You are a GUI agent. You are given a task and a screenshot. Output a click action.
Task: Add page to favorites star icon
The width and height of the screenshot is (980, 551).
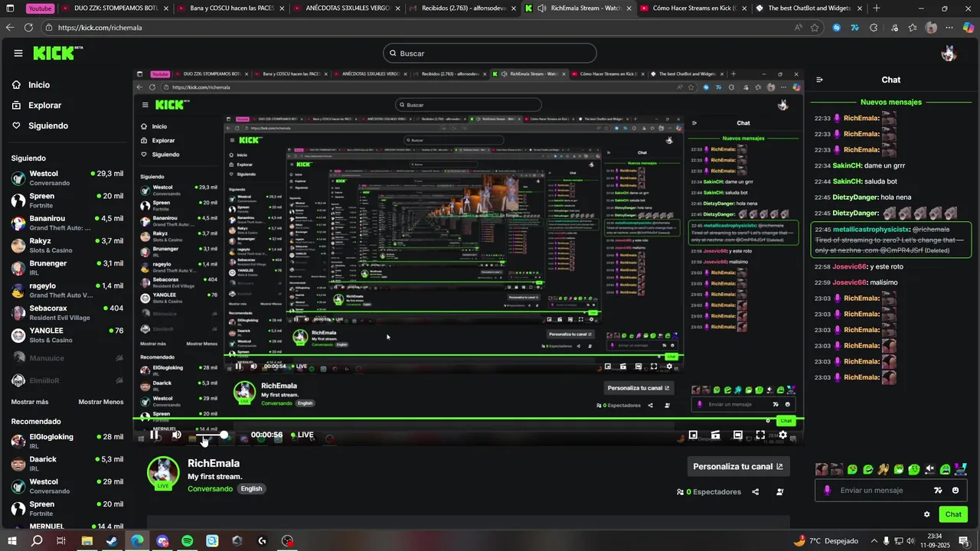point(815,28)
